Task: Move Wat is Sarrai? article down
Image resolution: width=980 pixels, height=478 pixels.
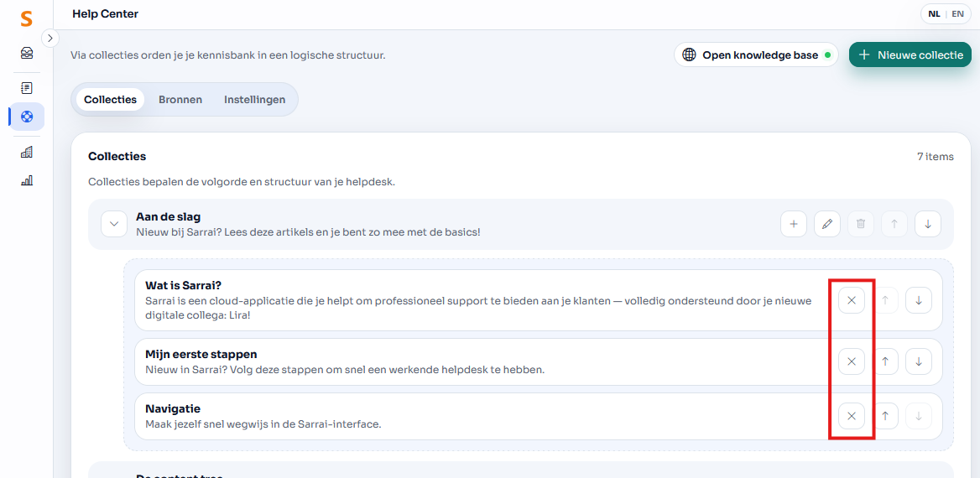Action: 919,300
